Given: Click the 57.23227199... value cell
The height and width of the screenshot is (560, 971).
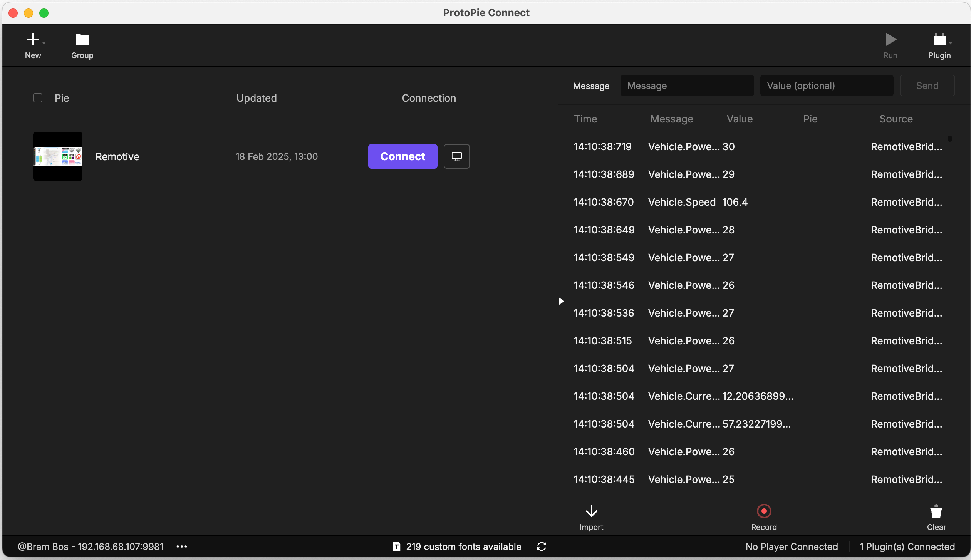Looking at the screenshot, I should click(756, 424).
